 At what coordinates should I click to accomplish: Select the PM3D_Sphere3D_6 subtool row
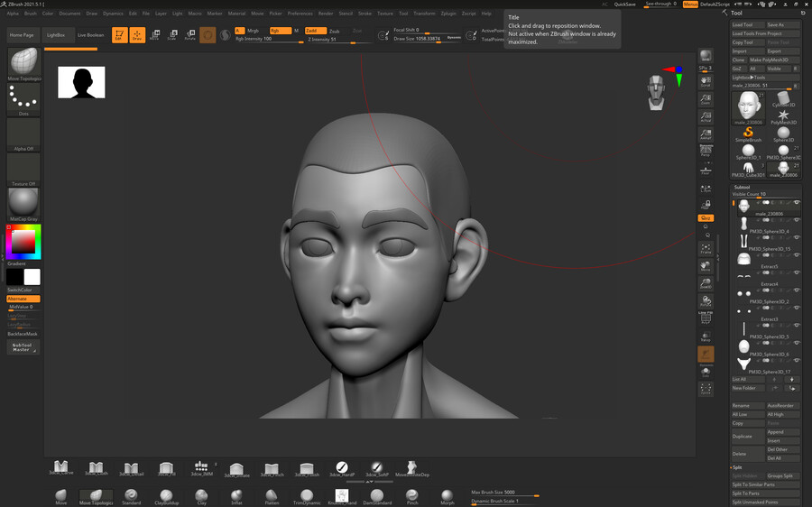tap(768, 347)
